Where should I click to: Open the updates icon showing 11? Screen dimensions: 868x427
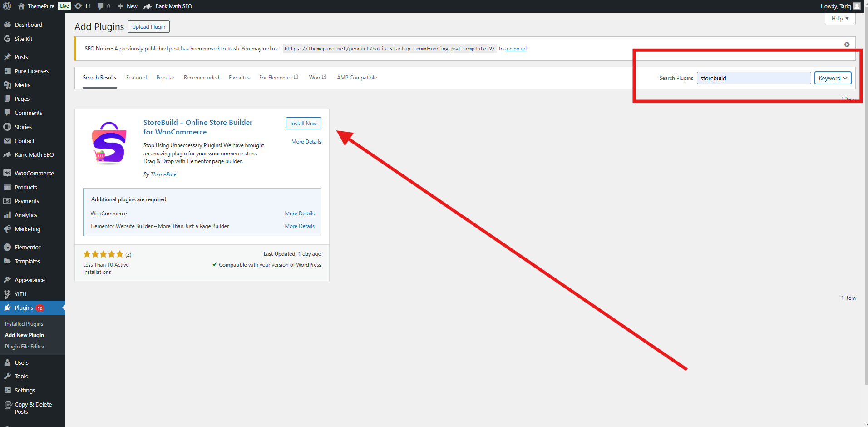(78, 6)
